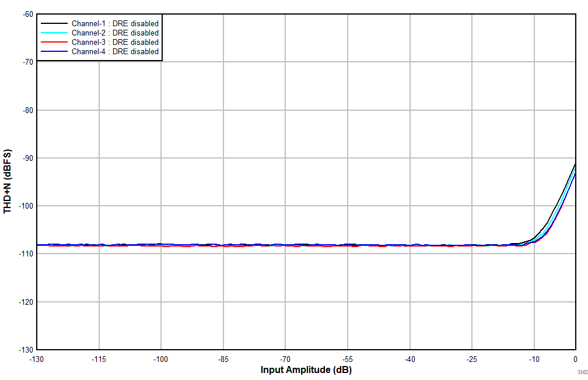Click the Channel-3 DRE disabled legend text

coord(115,43)
